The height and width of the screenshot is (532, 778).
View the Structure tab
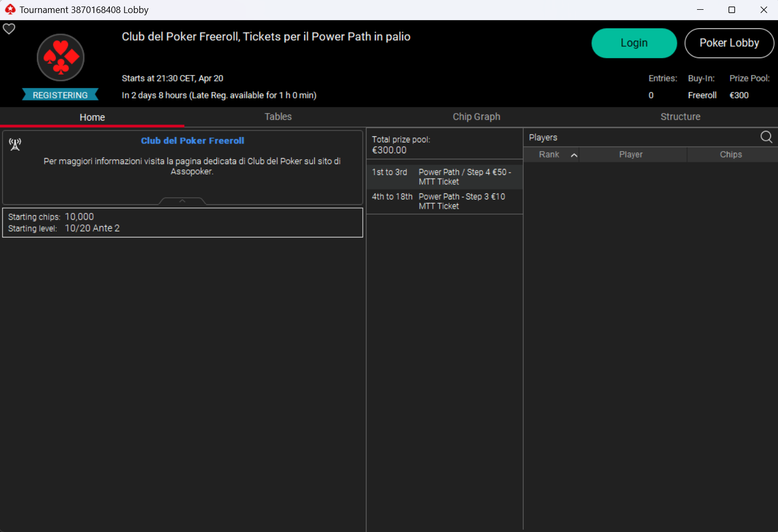(x=680, y=117)
